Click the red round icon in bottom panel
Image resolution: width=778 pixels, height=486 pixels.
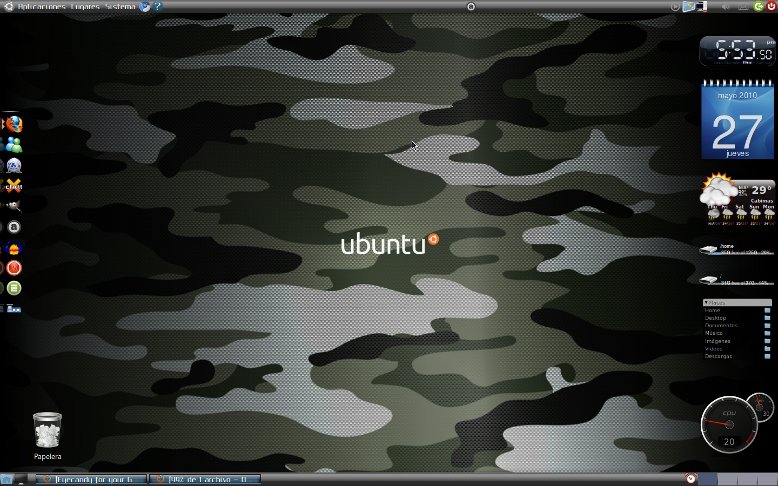pyautogui.click(x=691, y=479)
